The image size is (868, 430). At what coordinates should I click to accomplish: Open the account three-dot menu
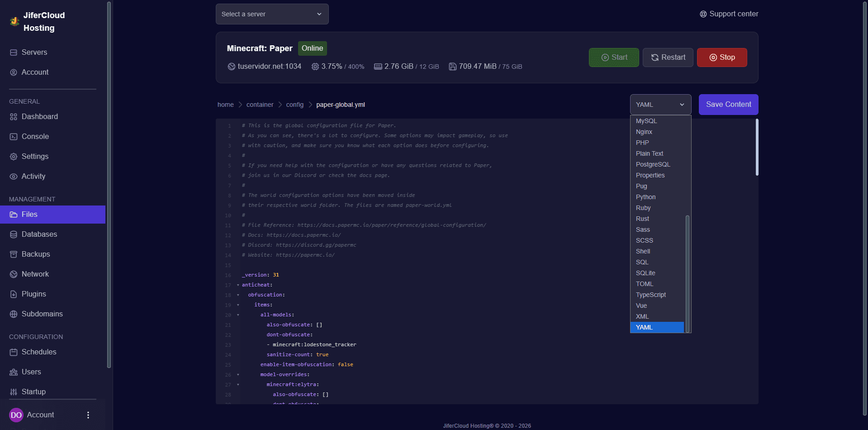click(88, 415)
